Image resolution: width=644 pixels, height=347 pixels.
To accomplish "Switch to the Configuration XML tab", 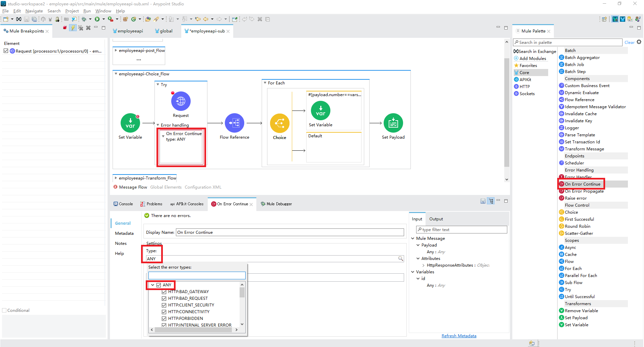I will pos(203,187).
